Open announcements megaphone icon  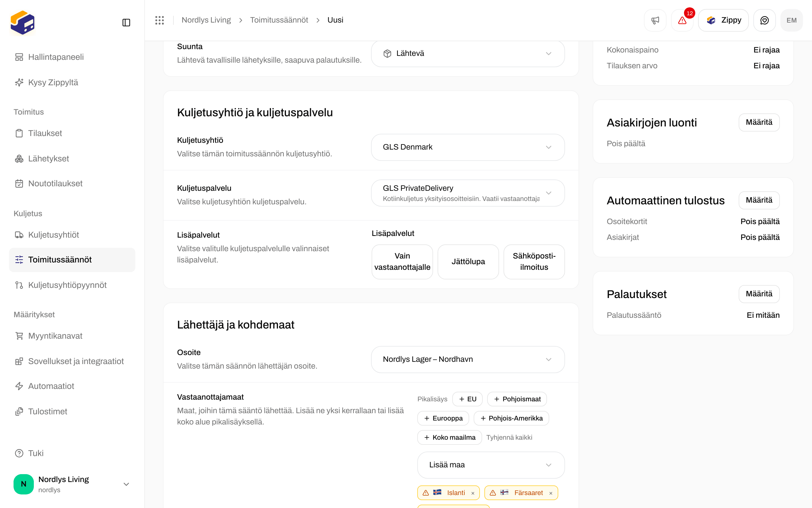point(655,20)
